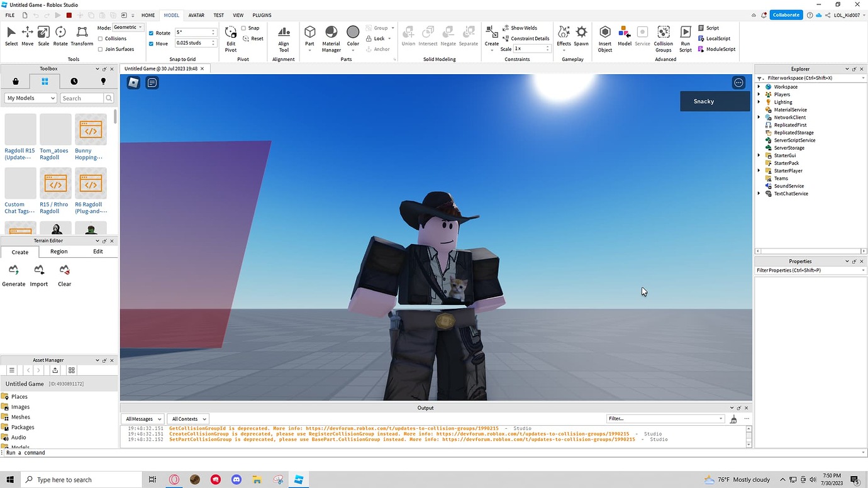This screenshot has width=868, height=488.
Task: Open the Align Tool
Action: 284,36
